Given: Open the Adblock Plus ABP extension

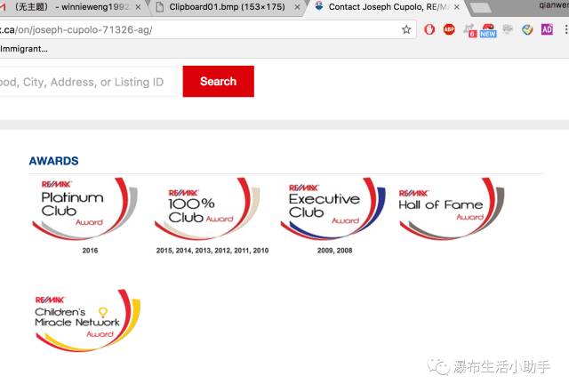Looking at the screenshot, I should click(x=449, y=29).
